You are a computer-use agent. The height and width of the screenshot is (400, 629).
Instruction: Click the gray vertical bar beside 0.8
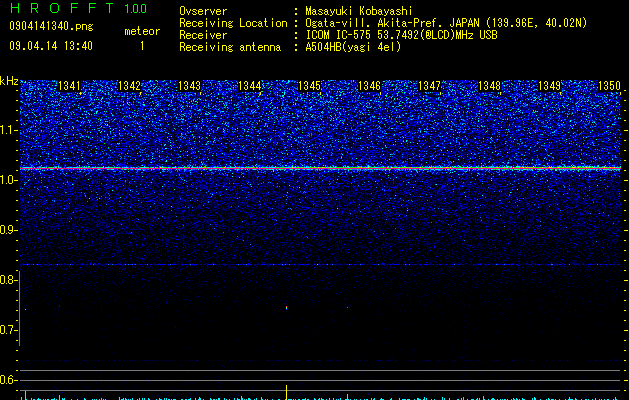coord(19,308)
